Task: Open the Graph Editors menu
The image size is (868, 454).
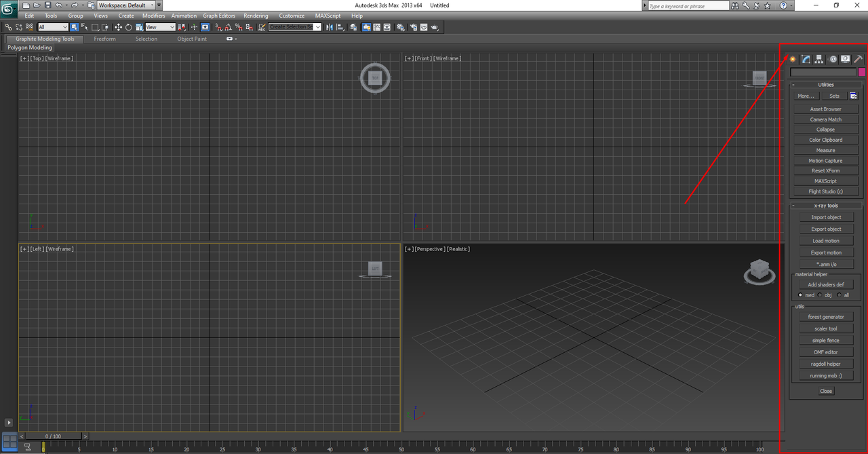Action: click(219, 16)
